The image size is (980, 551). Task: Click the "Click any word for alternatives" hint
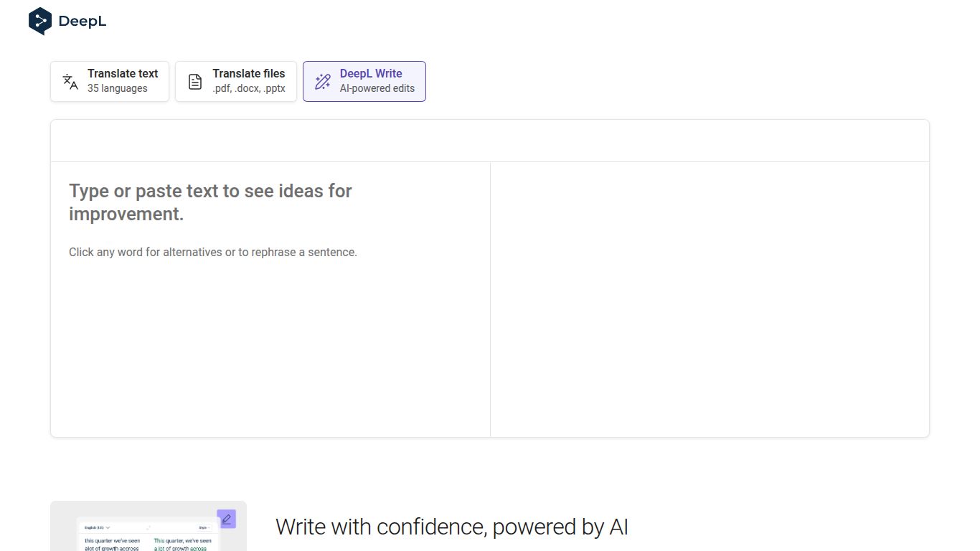pos(213,252)
